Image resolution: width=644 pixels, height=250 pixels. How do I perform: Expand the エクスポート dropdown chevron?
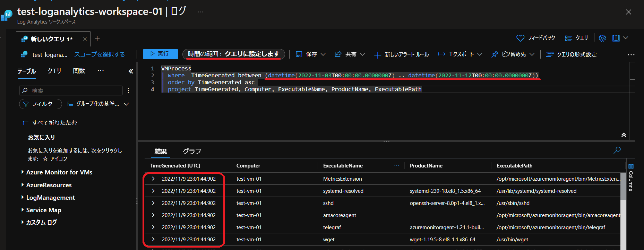coord(480,54)
